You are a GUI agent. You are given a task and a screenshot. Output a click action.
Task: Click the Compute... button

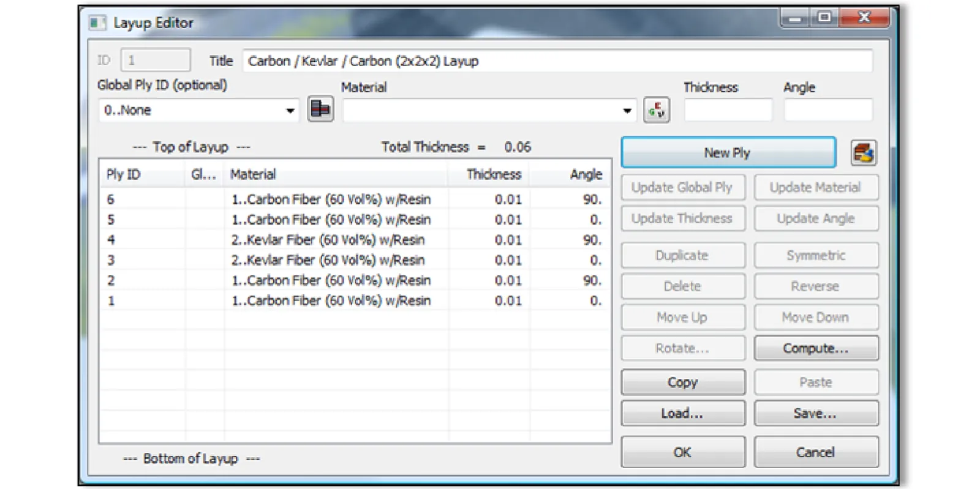pyautogui.click(x=816, y=348)
